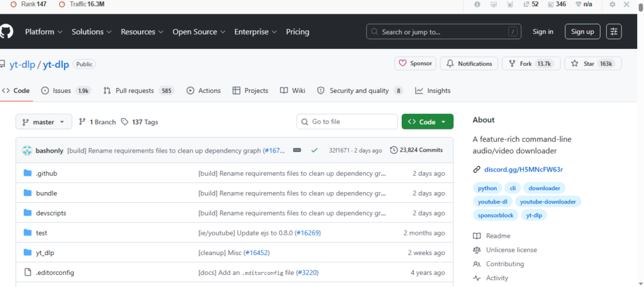644x287 pixels.
Task: Focus the Search or jump to field
Action: [x=443, y=31]
